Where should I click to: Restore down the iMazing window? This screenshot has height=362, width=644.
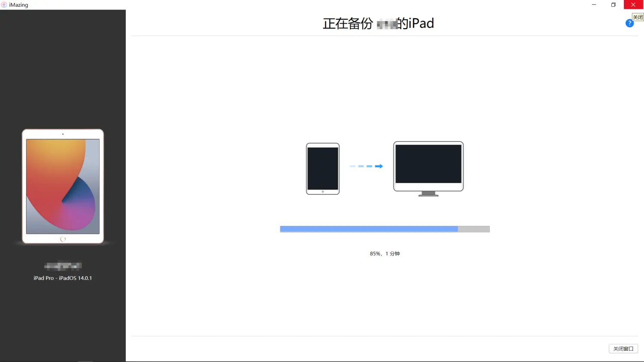click(614, 5)
